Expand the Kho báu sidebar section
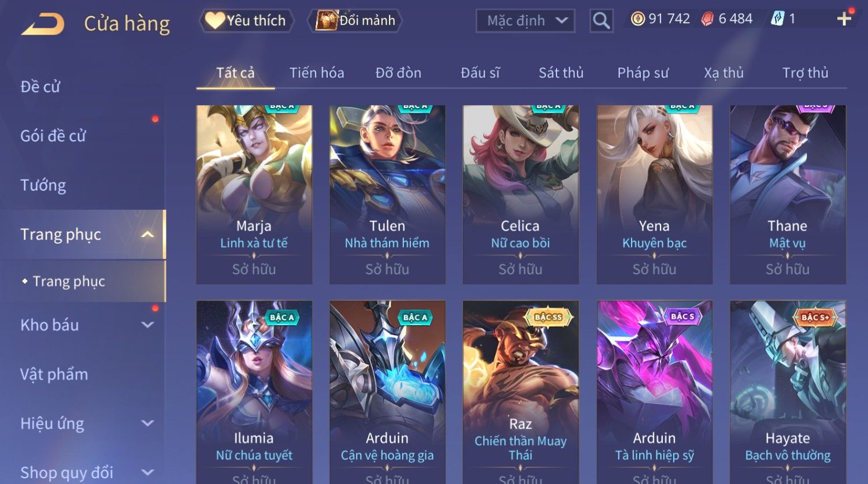The width and height of the screenshot is (868, 484). (x=148, y=325)
